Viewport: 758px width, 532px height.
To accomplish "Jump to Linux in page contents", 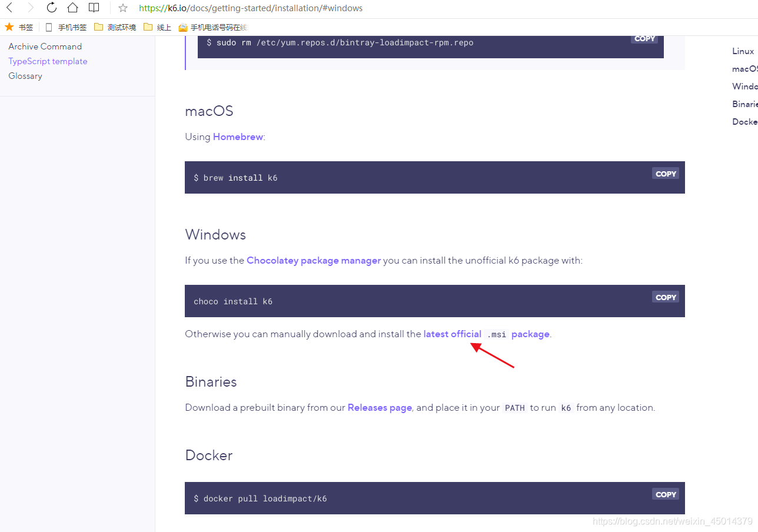I will pos(743,51).
